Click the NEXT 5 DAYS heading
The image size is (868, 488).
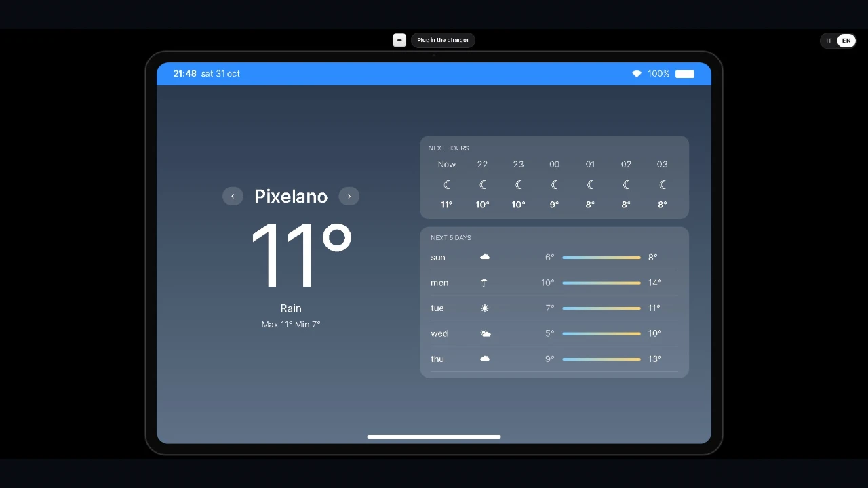tap(451, 238)
